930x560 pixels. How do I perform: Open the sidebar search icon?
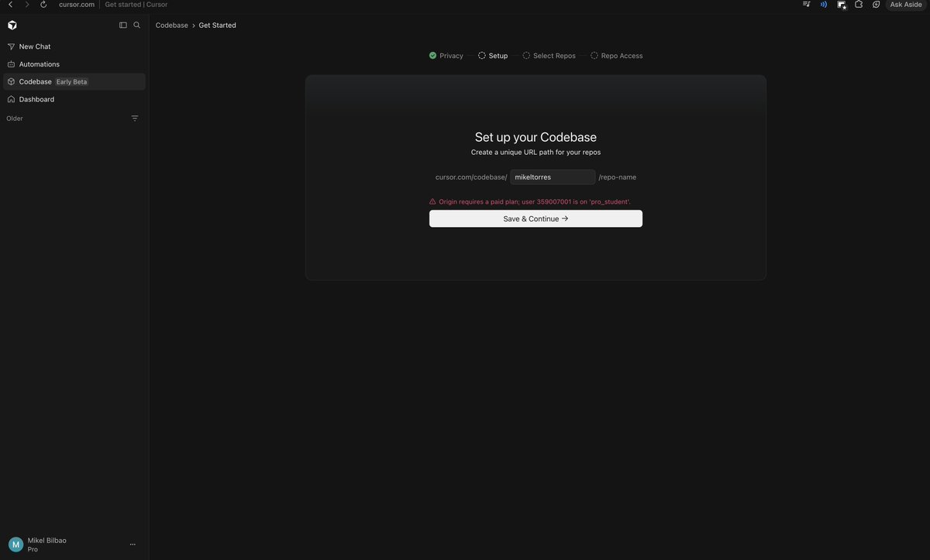click(x=137, y=25)
